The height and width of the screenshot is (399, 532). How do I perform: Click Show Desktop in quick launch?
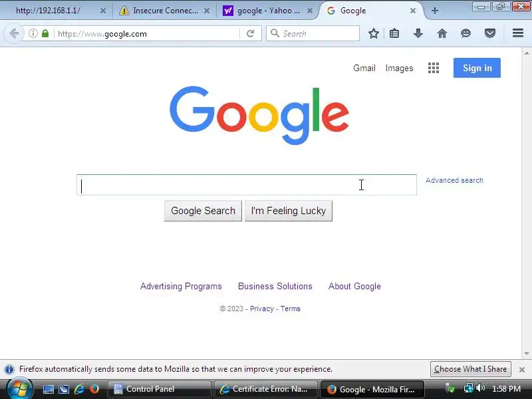pyautogui.click(x=48, y=389)
